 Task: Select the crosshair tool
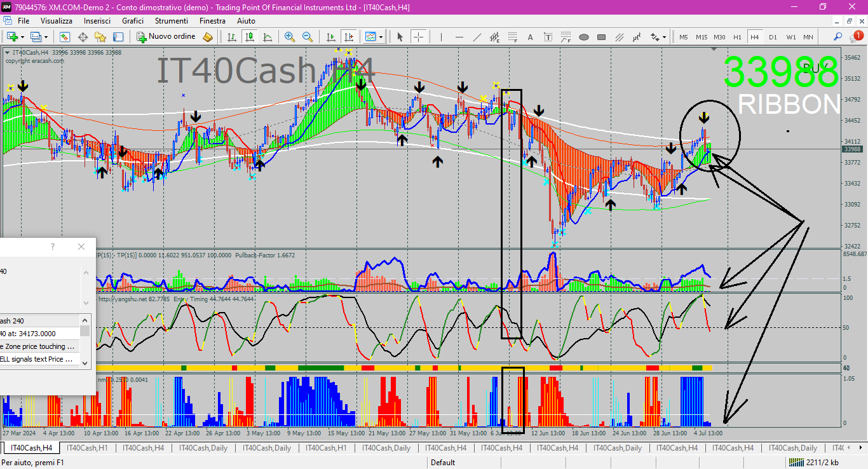click(418, 37)
